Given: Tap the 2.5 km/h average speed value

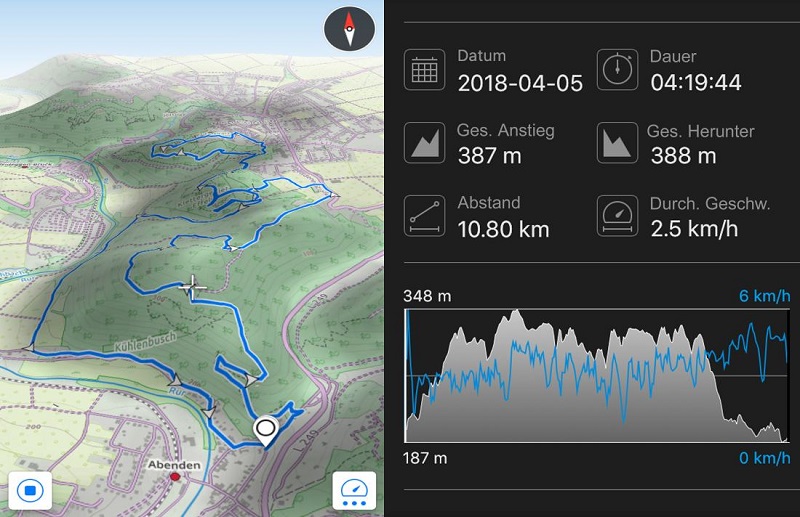Looking at the screenshot, I should pos(694,229).
